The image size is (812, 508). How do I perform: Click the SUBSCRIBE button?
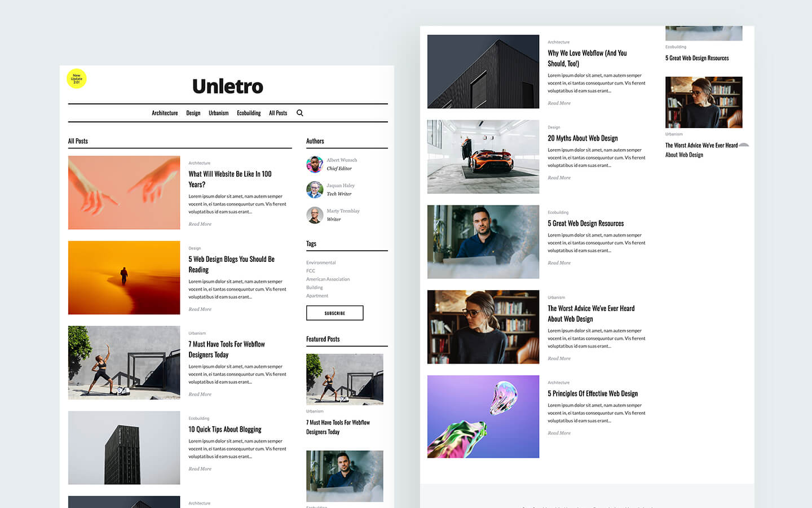coord(334,313)
